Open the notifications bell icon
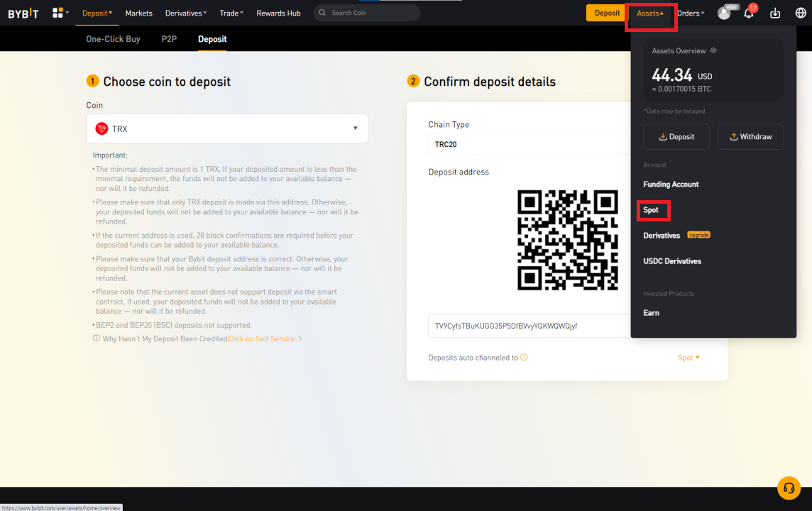Image resolution: width=812 pixels, height=511 pixels. [748, 13]
